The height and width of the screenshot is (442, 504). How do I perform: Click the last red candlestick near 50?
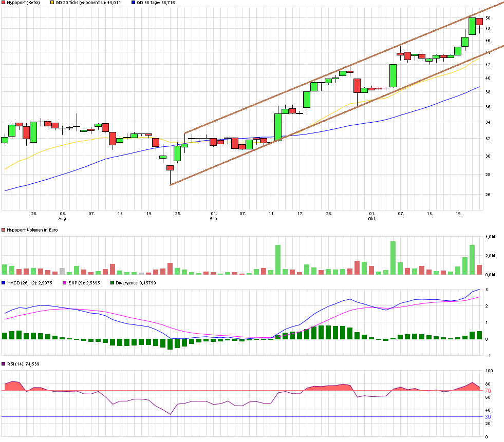tap(479, 22)
